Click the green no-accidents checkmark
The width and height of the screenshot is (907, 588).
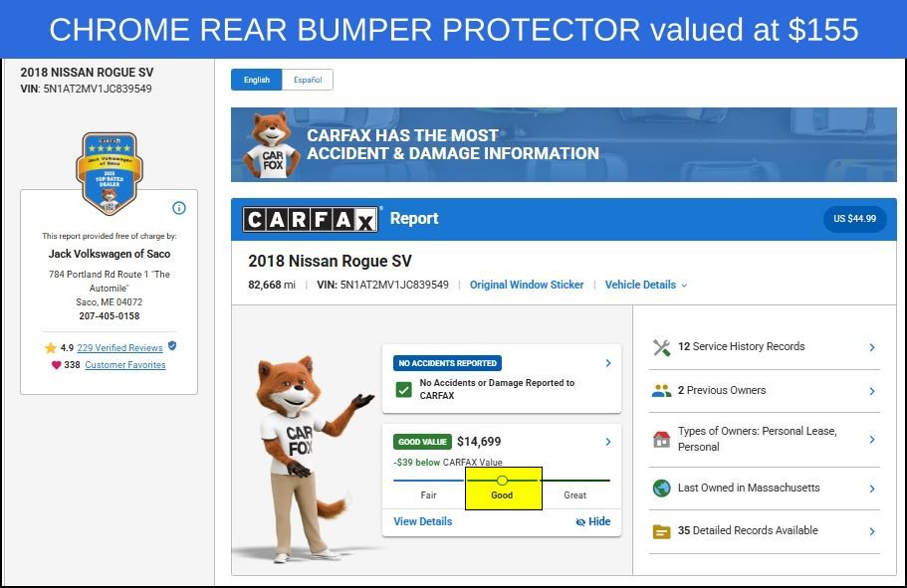click(404, 390)
